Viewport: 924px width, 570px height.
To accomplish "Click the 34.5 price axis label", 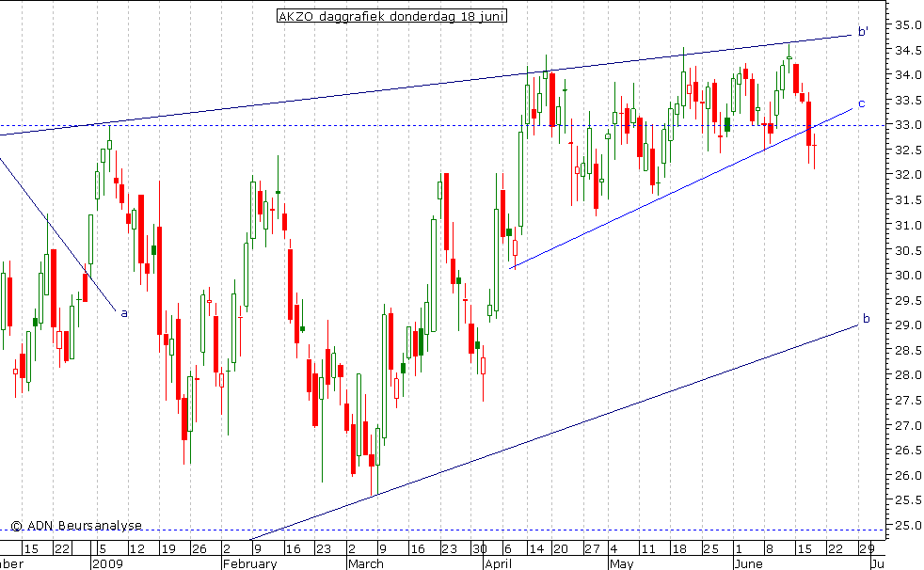I will coord(908,50).
